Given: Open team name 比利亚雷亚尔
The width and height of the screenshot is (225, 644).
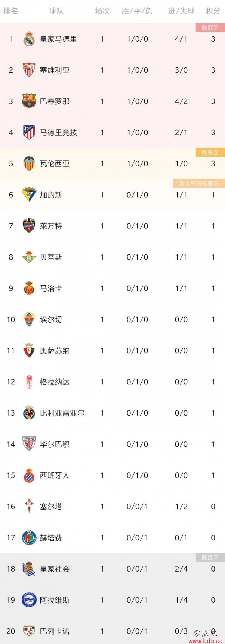Looking at the screenshot, I should click(x=62, y=413).
